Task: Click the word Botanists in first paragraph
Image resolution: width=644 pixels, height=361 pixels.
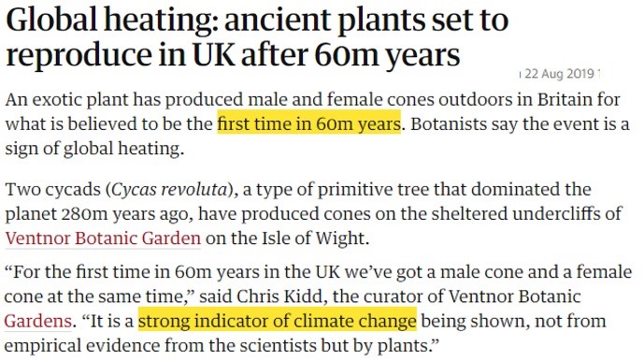Action: [x=445, y=123]
